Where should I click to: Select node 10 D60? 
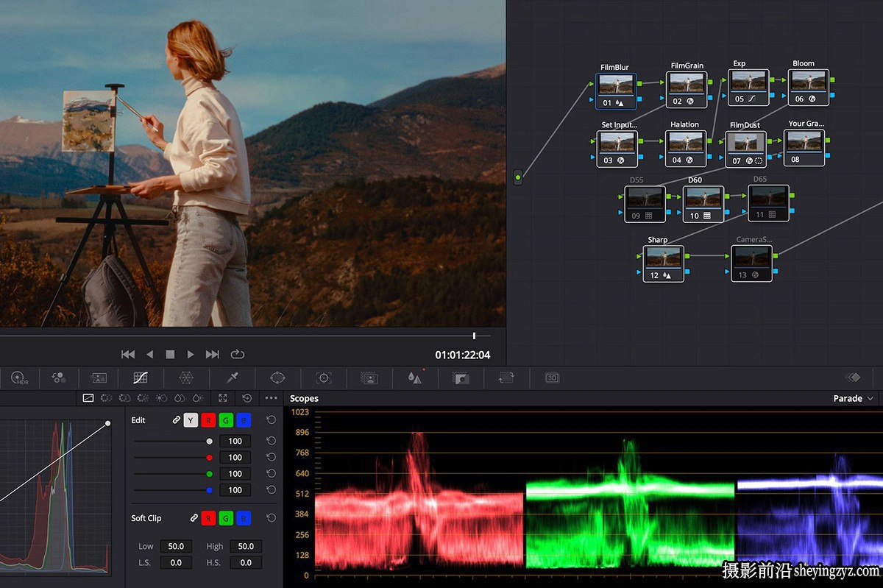(703, 204)
